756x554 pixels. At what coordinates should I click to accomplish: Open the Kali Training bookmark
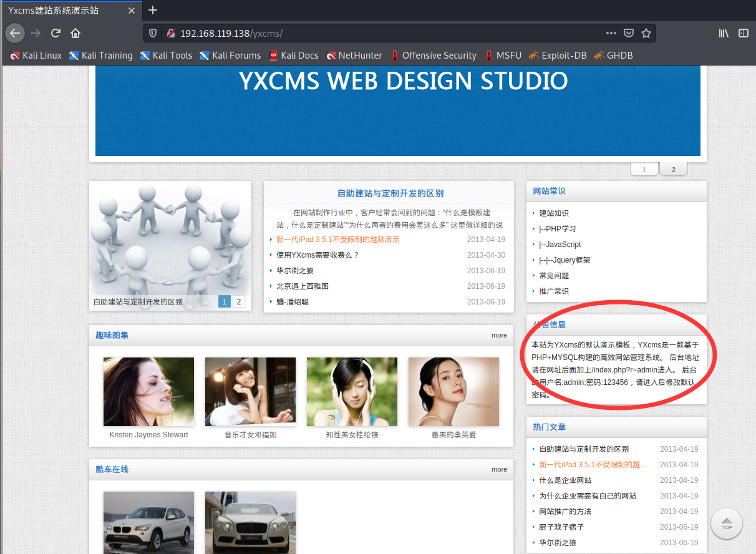[x=100, y=56]
